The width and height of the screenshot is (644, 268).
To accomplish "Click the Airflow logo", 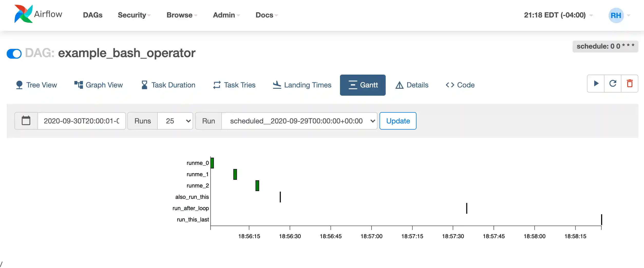I will coord(23,14).
